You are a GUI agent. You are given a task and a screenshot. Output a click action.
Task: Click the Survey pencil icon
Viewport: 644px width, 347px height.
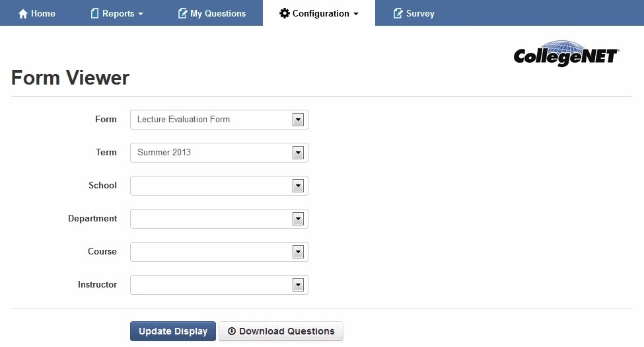[398, 13]
